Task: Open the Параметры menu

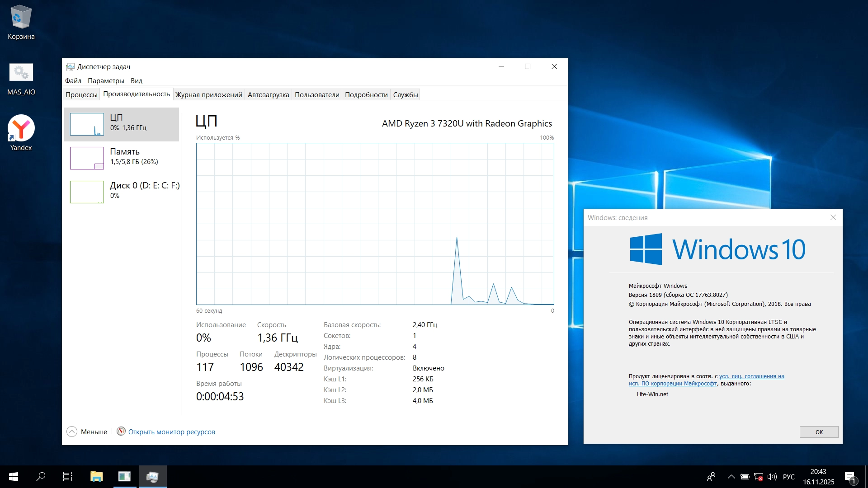Action: coord(106,81)
